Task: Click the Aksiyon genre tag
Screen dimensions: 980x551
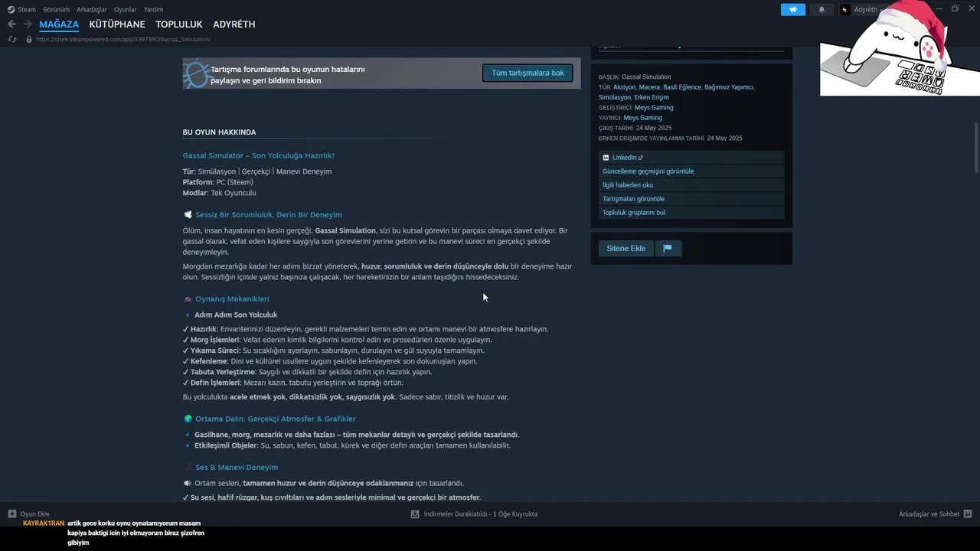Action: (624, 87)
